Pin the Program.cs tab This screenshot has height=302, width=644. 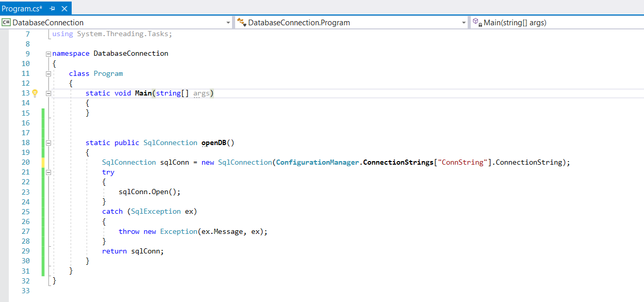point(53,9)
